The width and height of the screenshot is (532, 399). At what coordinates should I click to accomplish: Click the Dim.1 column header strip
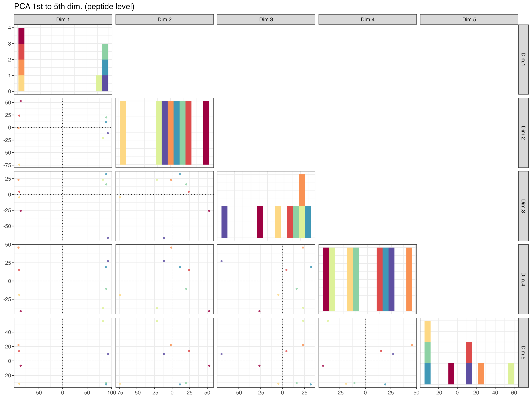point(63,20)
